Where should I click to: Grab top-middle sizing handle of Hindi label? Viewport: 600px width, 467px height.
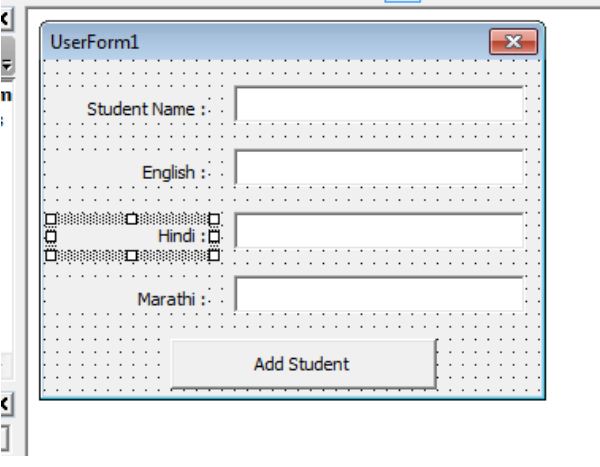[131, 218]
